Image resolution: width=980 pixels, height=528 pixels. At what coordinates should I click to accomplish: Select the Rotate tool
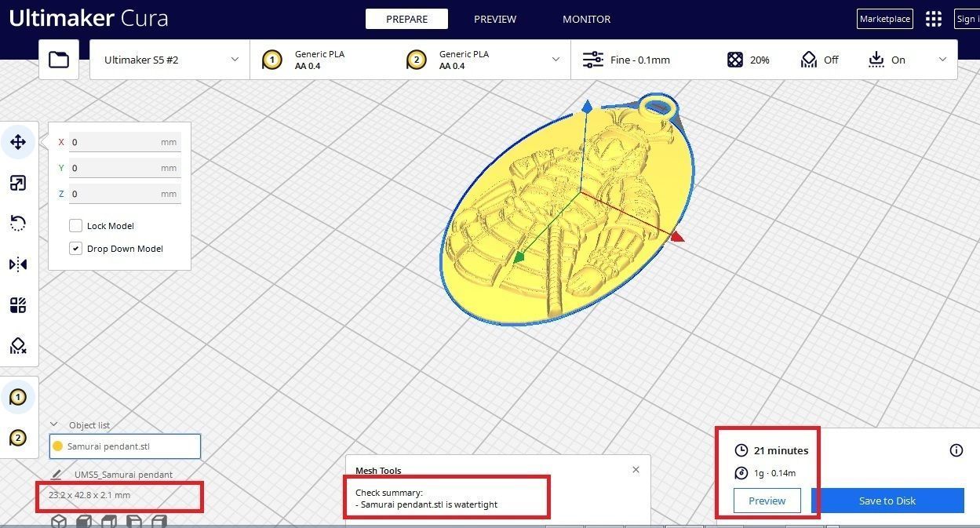click(x=18, y=224)
